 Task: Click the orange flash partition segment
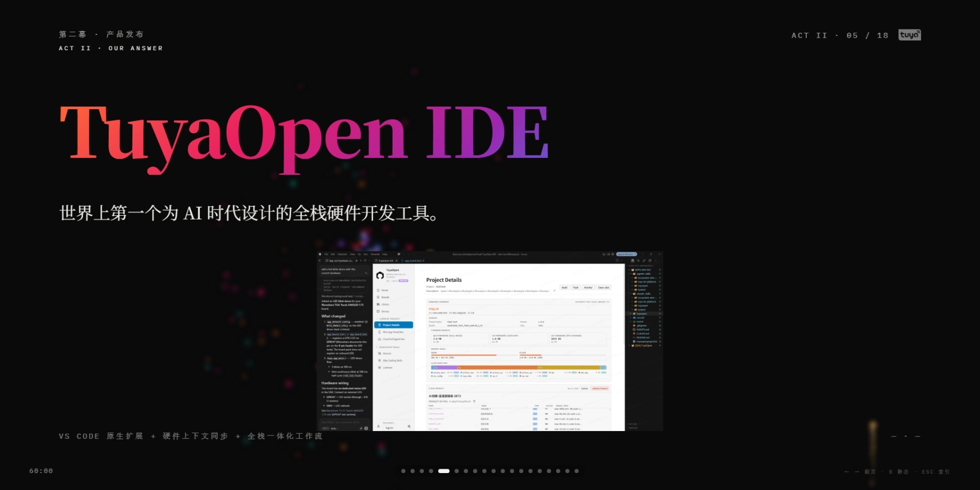498,368
